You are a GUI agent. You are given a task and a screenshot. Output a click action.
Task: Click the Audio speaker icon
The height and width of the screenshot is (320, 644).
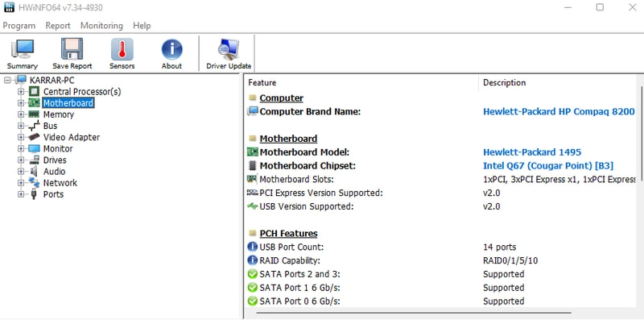(x=34, y=172)
